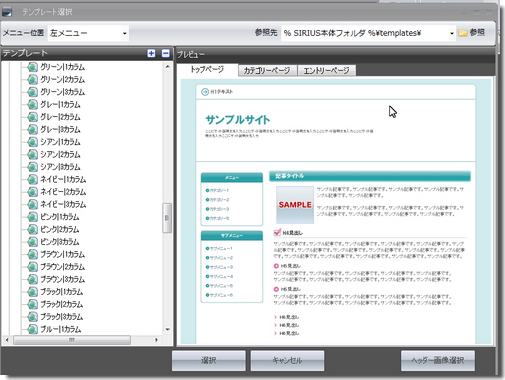Click the icon beside ピンク|1カラム

32,217
